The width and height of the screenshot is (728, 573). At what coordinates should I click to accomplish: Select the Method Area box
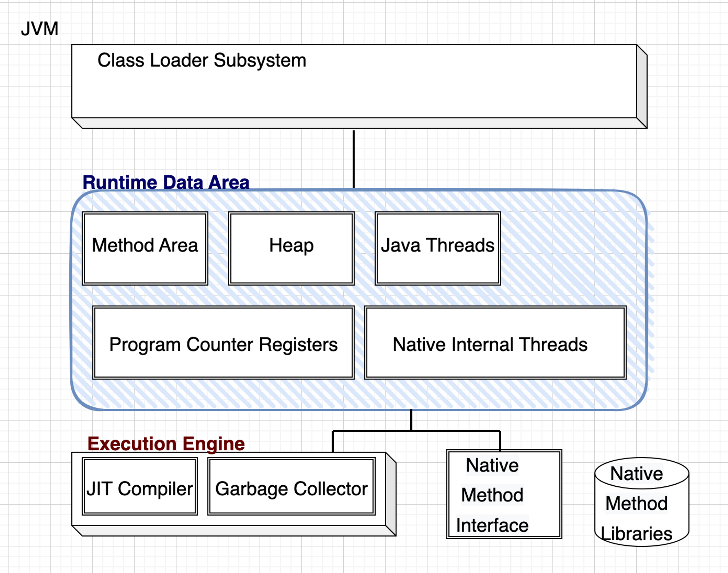145,248
